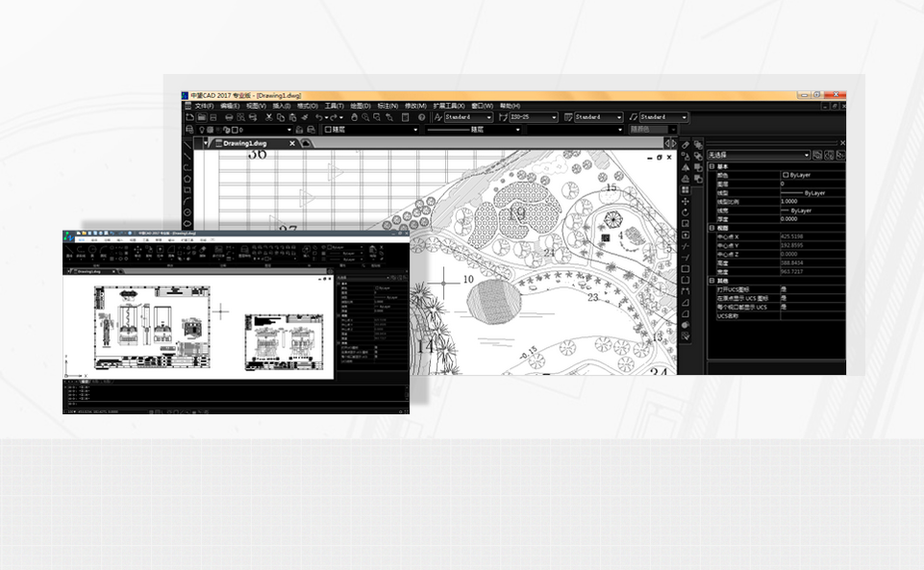Click the Undo arrow icon
Viewport: 924px width, 570px height.
[x=320, y=117]
